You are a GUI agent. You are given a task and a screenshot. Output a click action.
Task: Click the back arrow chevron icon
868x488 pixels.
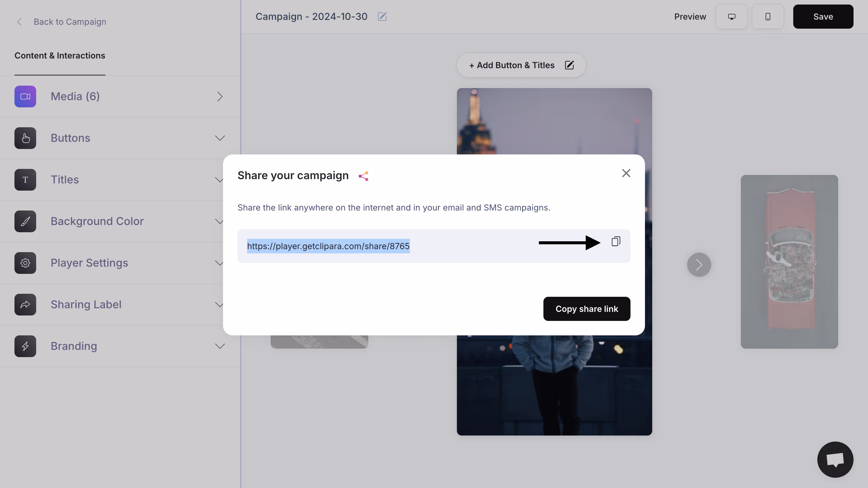tap(20, 22)
